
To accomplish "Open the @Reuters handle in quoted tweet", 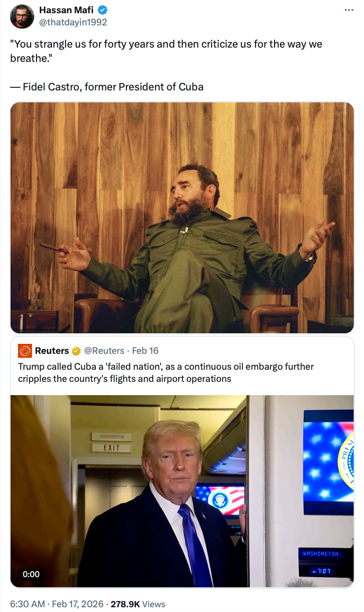I will click(104, 351).
